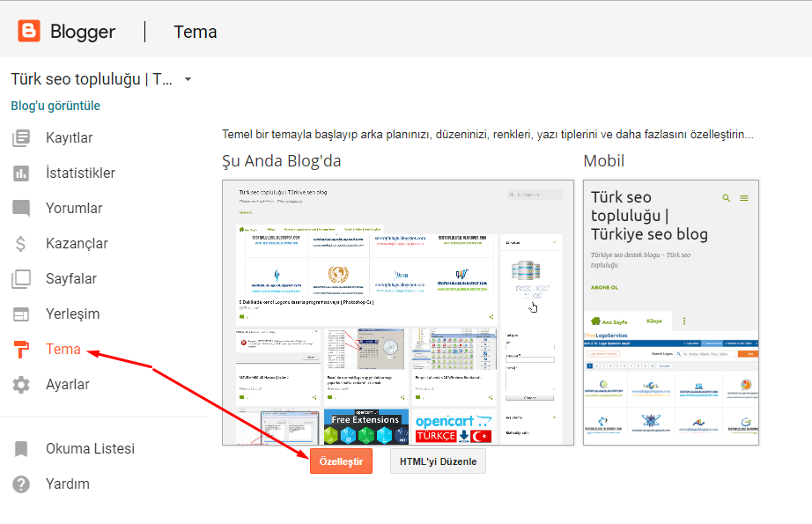Click the orange Özelleştir button
The image size is (812, 524).
point(341,461)
